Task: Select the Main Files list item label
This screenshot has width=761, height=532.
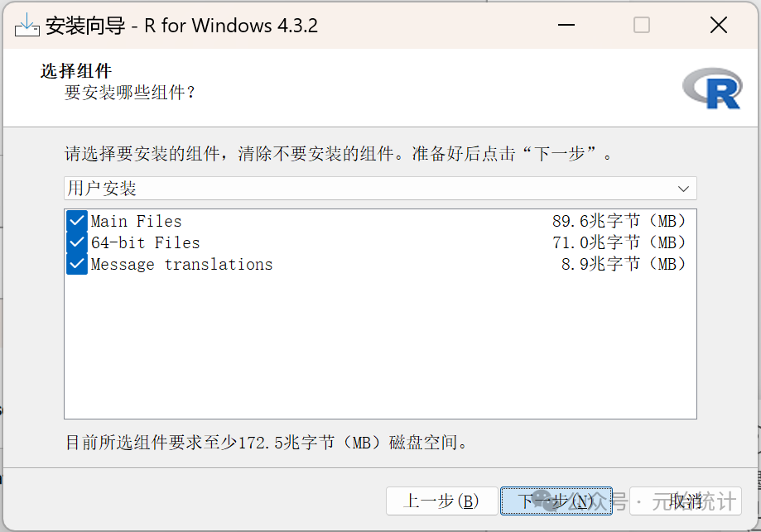Action: point(136,221)
